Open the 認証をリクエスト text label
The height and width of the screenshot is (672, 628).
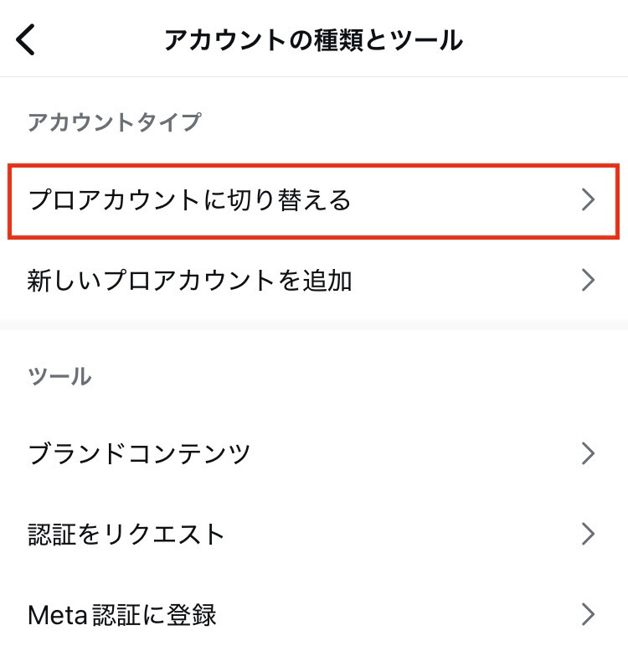pos(126,534)
